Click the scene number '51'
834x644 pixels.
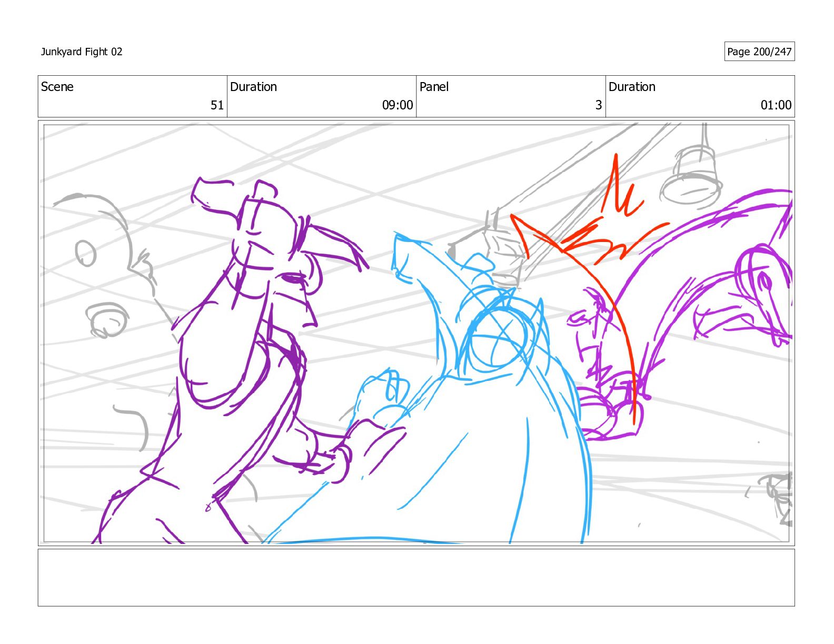(217, 105)
